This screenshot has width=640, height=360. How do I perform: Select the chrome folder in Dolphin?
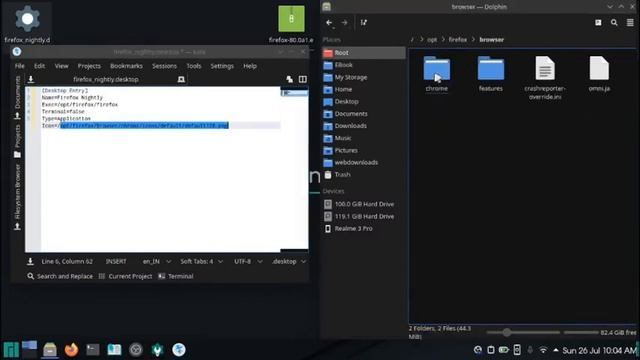click(x=437, y=74)
